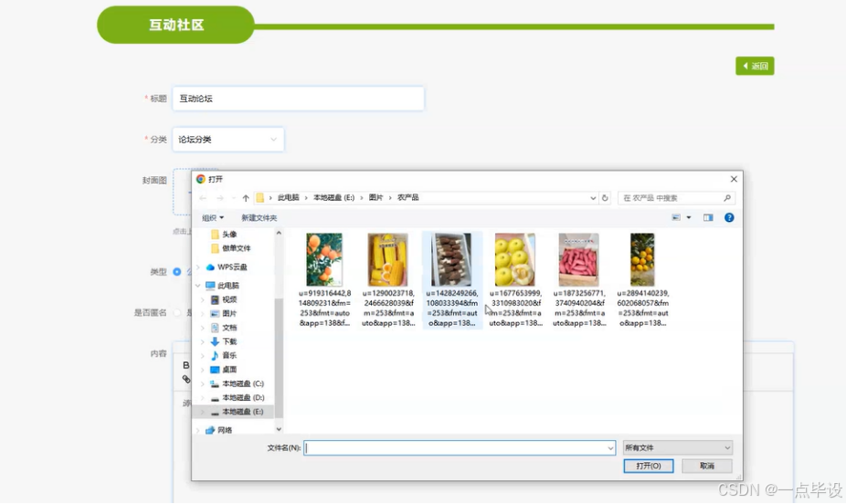Select the yellow melon image u=1677653999
The width and height of the screenshot is (846, 504).
point(515,279)
